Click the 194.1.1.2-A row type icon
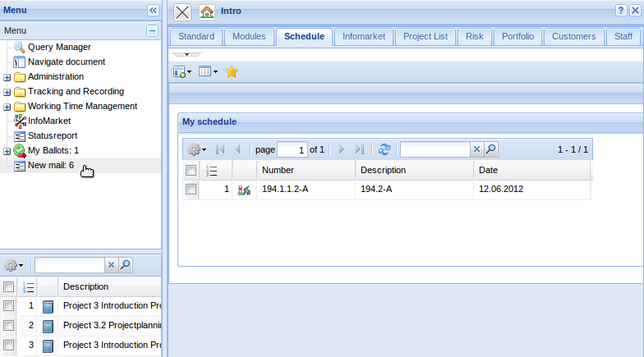Image resolution: width=644 pixels, height=357 pixels. [x=244, y=190]
